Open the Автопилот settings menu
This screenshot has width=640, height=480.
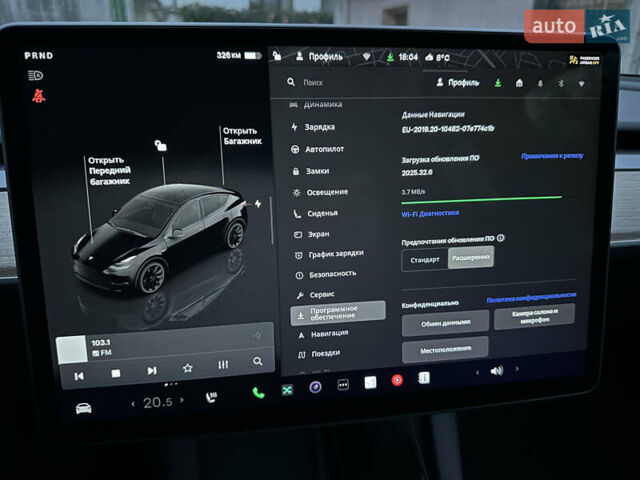point(318,149)
